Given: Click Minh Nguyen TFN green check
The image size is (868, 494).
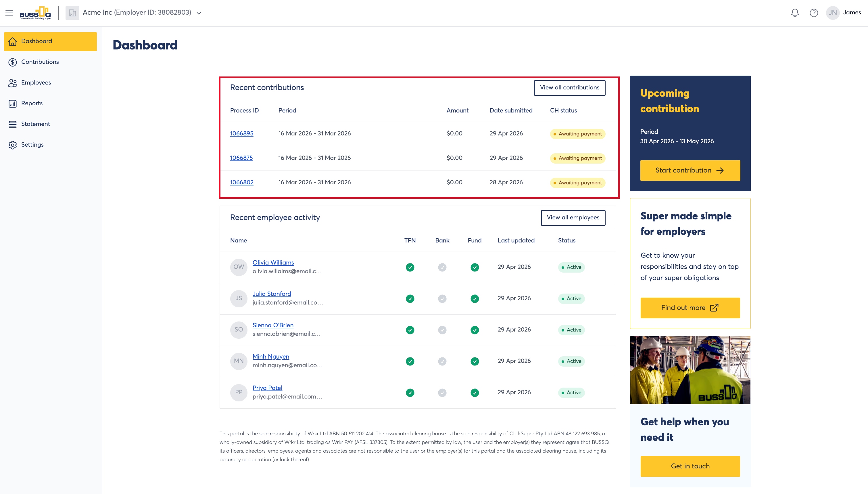Looking at the screenshot, I should pyautogui.click(x=410, y=362).
